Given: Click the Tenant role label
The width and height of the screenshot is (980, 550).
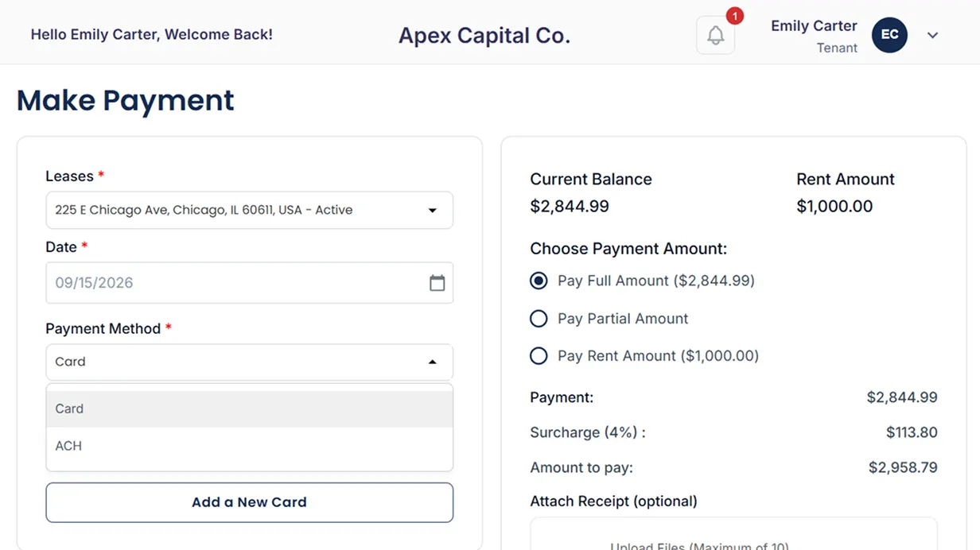Looking at the screenshot, I should 837,48.
